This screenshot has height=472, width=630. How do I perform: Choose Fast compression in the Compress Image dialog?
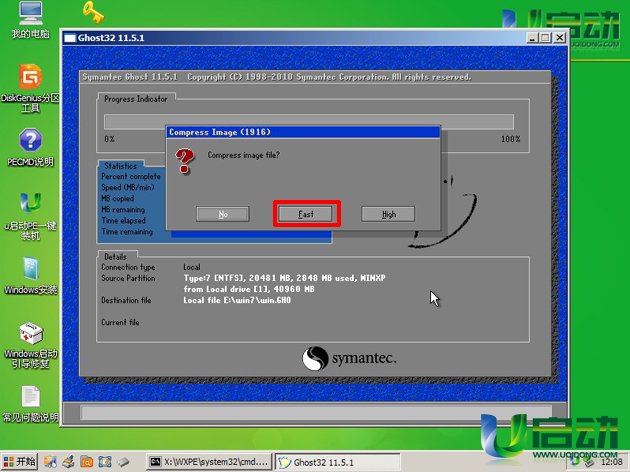click(306, 214)
